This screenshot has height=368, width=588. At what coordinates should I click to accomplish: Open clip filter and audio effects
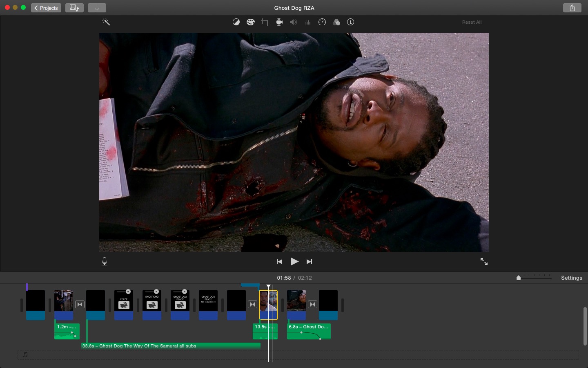[336, 22]
